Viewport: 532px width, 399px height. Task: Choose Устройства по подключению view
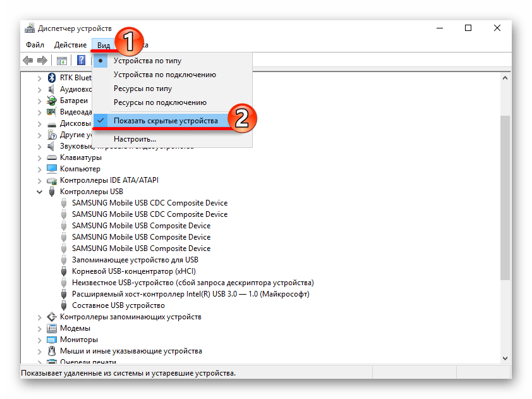pyautogui.click(x=172, y=75)
